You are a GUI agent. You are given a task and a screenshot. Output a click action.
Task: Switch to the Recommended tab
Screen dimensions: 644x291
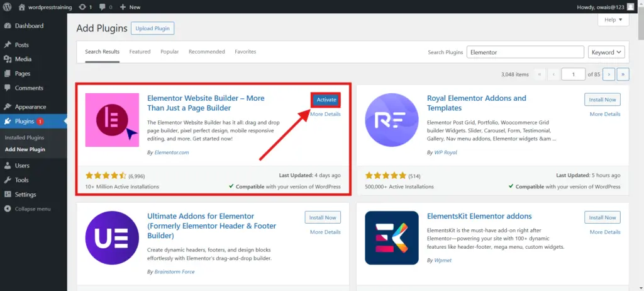coord(206,52)
